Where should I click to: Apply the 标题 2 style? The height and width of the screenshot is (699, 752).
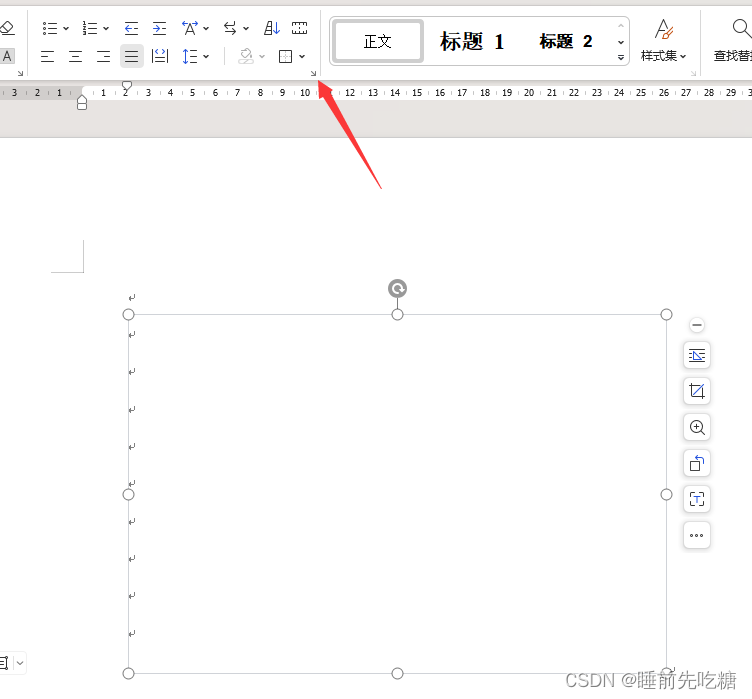(566, 42)
